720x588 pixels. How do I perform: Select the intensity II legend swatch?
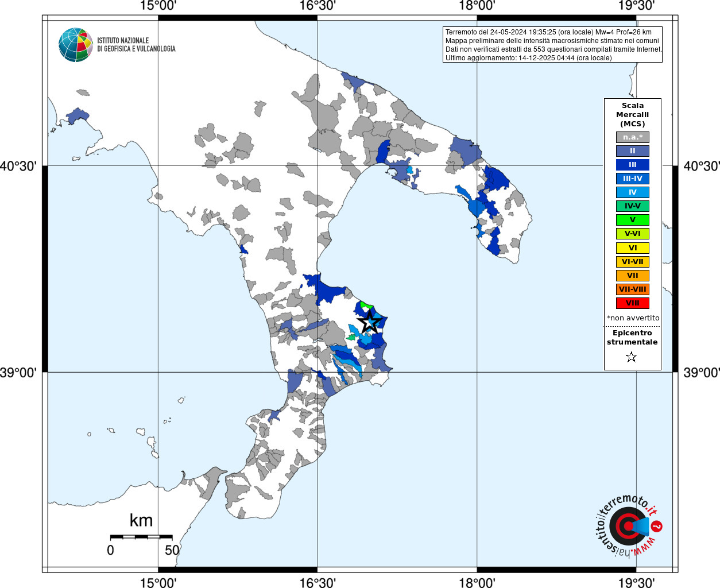632,151
